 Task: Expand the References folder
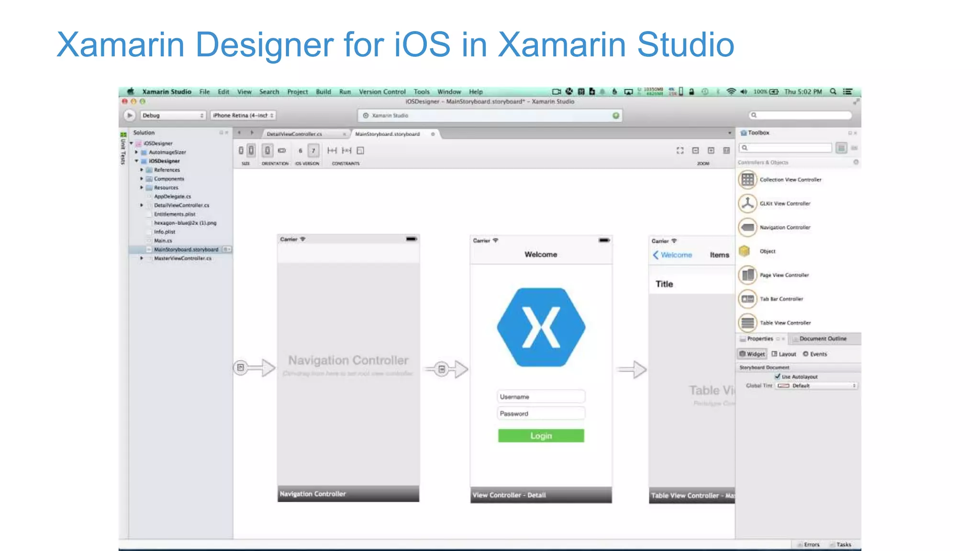coord(142,170)
